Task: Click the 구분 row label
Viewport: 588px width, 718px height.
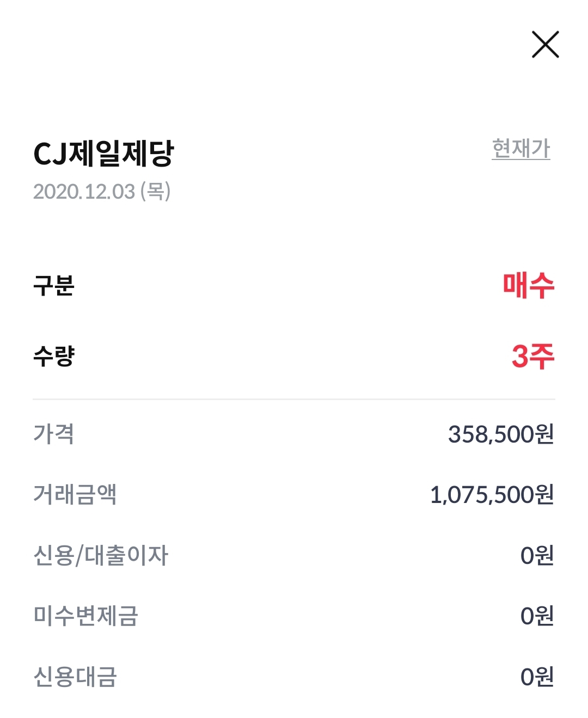Action: coord(53,285)
